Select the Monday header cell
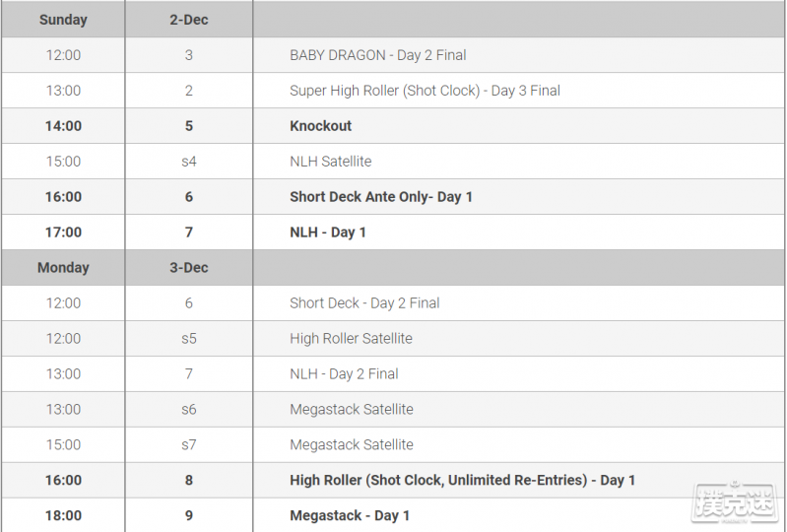The image size is (787, 532). pos(63,268)
